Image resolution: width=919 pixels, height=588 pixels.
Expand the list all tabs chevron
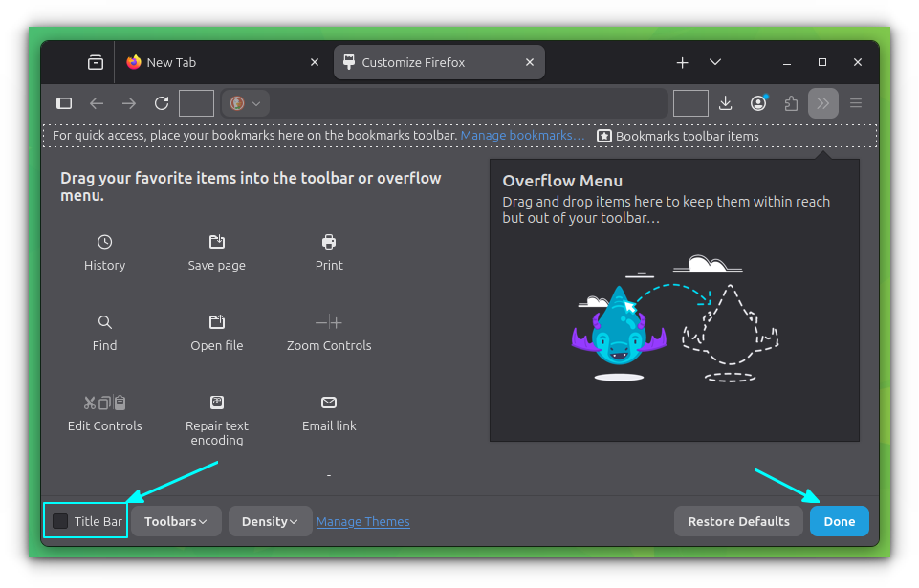coord(715,62)
